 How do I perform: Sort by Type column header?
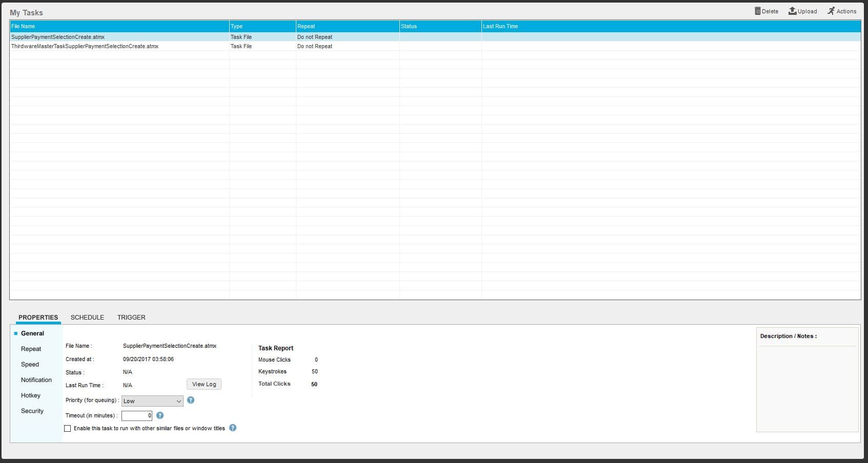coord(263,26)
